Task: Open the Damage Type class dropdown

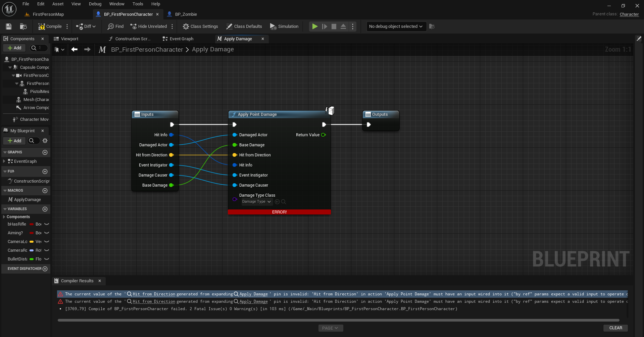Action: click(257, 202)
